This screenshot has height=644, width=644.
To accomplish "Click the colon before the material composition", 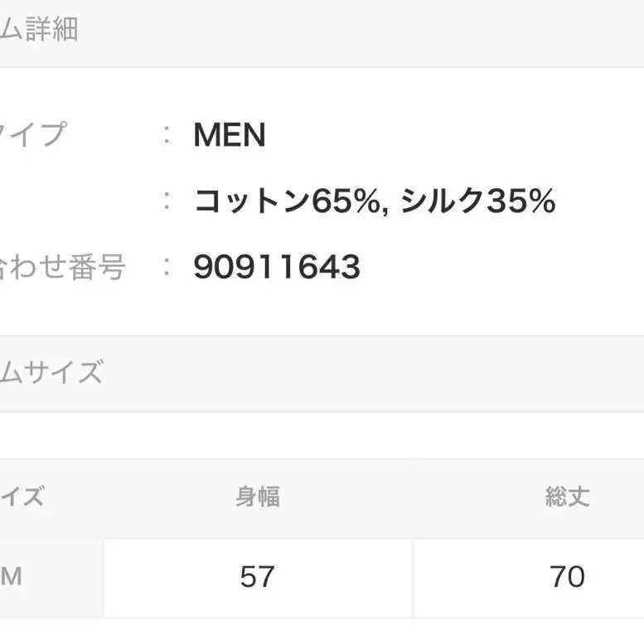I will 168,201.
